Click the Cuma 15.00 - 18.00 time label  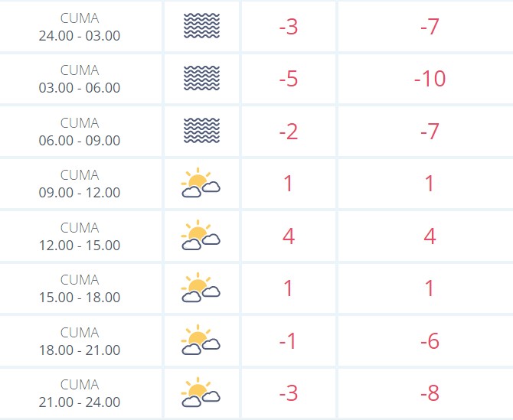tap(80, 288)
